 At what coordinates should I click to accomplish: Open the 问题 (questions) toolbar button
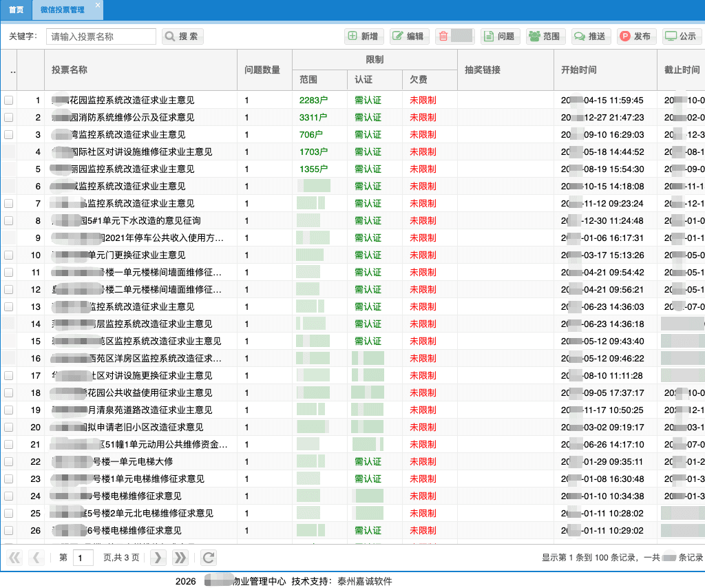(x=500, y=36)
